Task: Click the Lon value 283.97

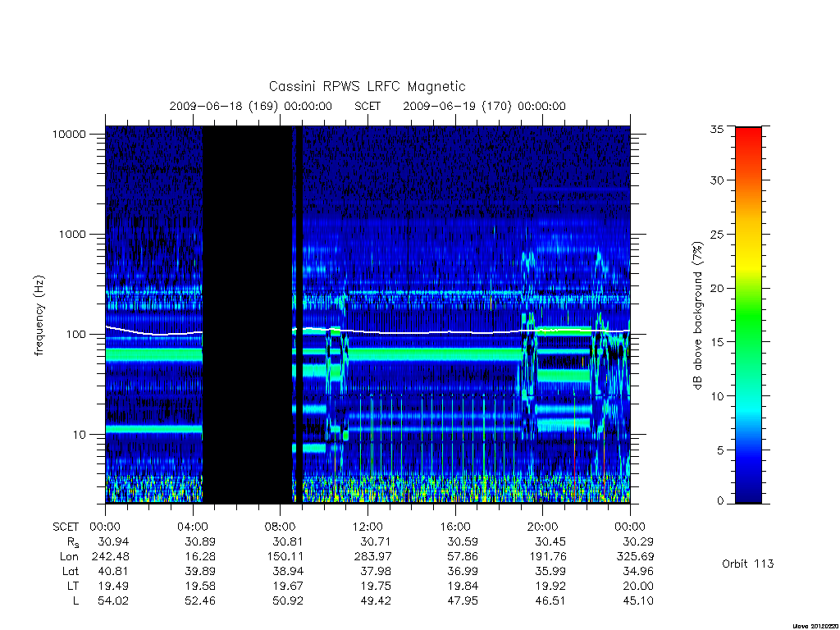Action: pyautogui.click(x=373, y=557)
